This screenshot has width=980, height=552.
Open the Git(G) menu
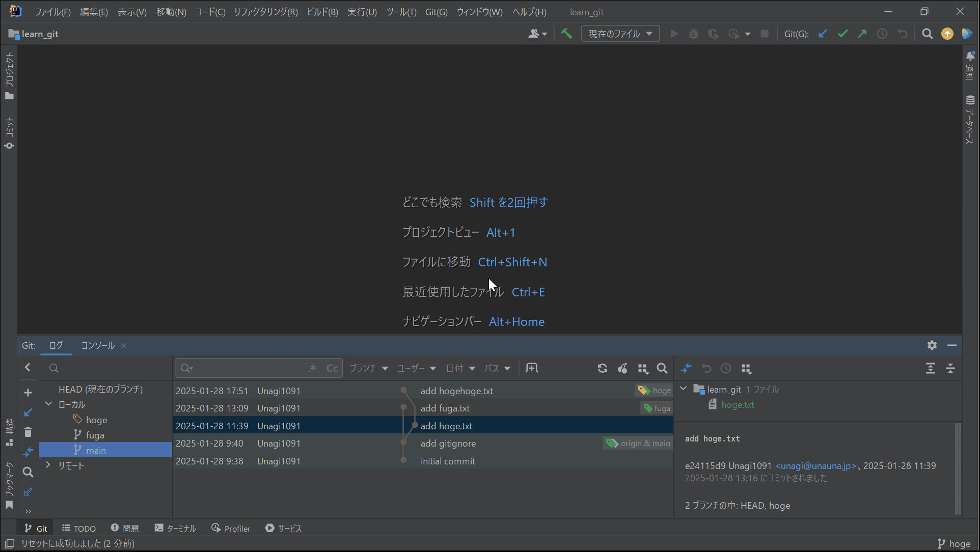[x=436, y=12]
